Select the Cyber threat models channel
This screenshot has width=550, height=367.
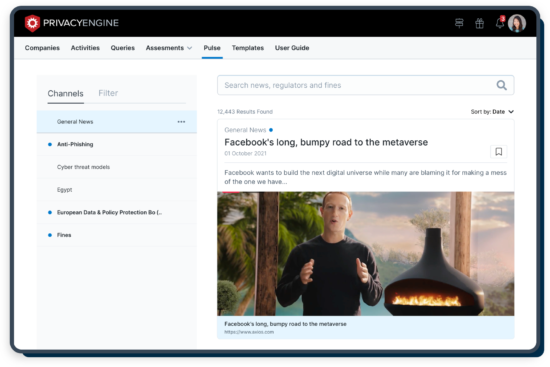click(117, 167)
